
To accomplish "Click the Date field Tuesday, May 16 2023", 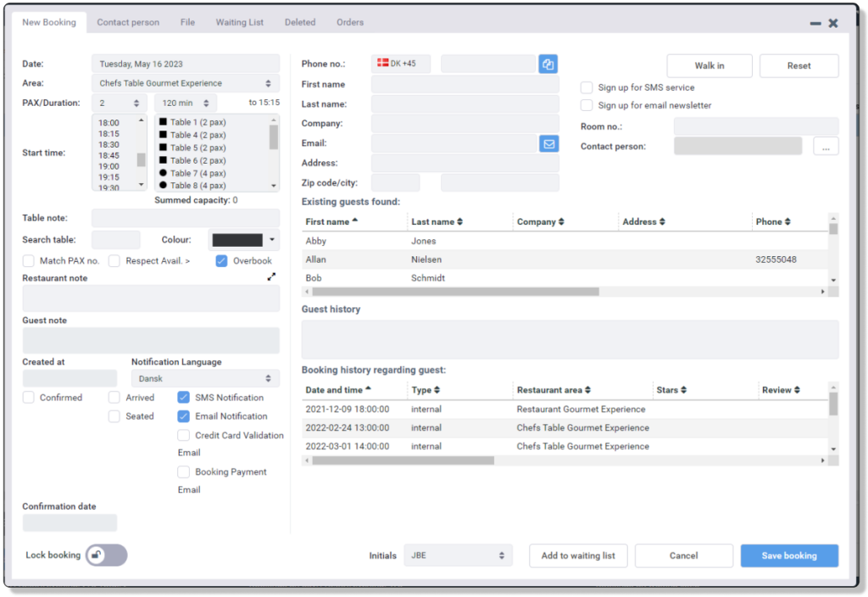I will pyautogui.click(x=186, y=64).
